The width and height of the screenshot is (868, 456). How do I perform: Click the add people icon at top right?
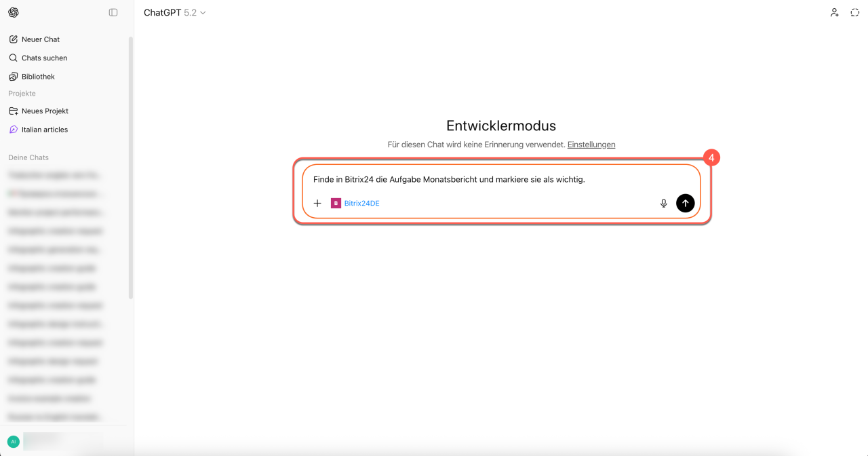(834, 12)
